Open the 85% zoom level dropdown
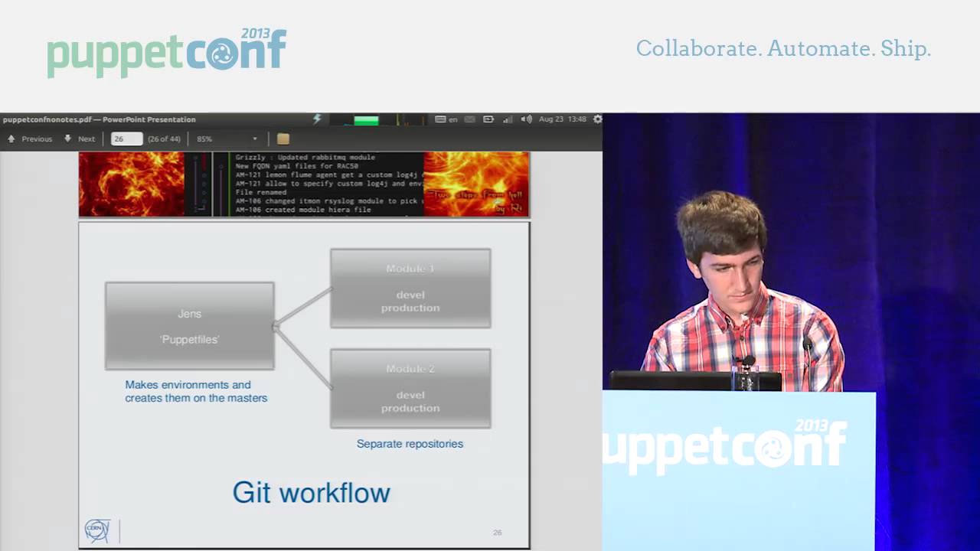The width and height of the screenshot is (980, 551). coord(227,139)
